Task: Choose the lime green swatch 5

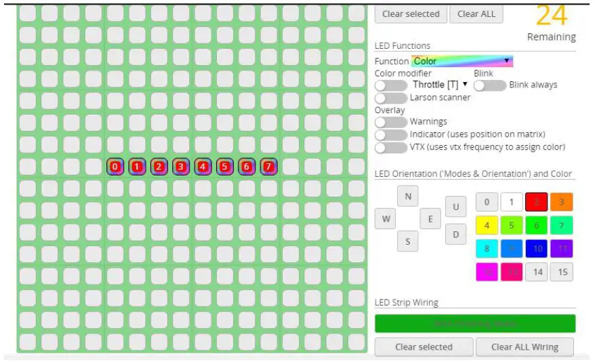Action: tap(512, 226)
